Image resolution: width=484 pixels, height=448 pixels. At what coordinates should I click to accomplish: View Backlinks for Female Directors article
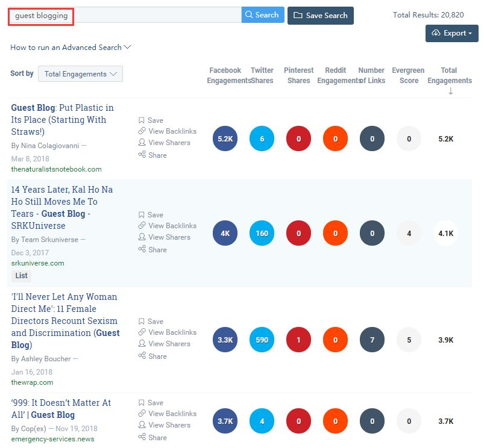click(168, 332)
